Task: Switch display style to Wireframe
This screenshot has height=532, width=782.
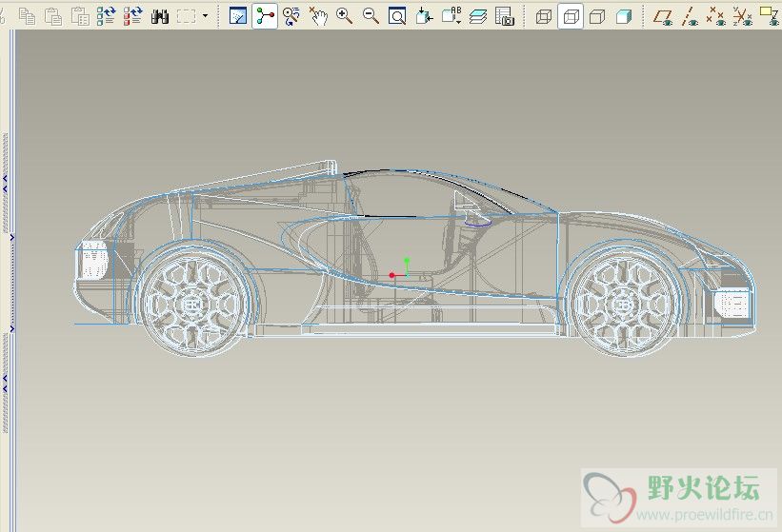Action: point(544,17)
